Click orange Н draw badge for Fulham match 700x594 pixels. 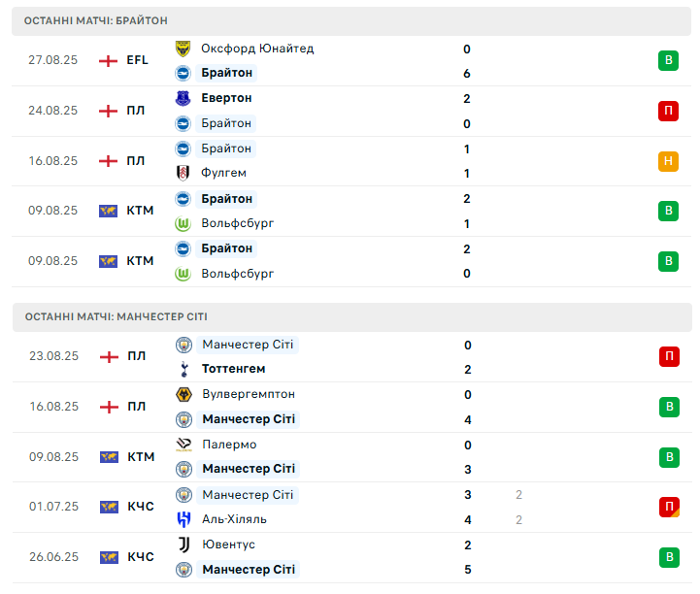tap(668, 161)
